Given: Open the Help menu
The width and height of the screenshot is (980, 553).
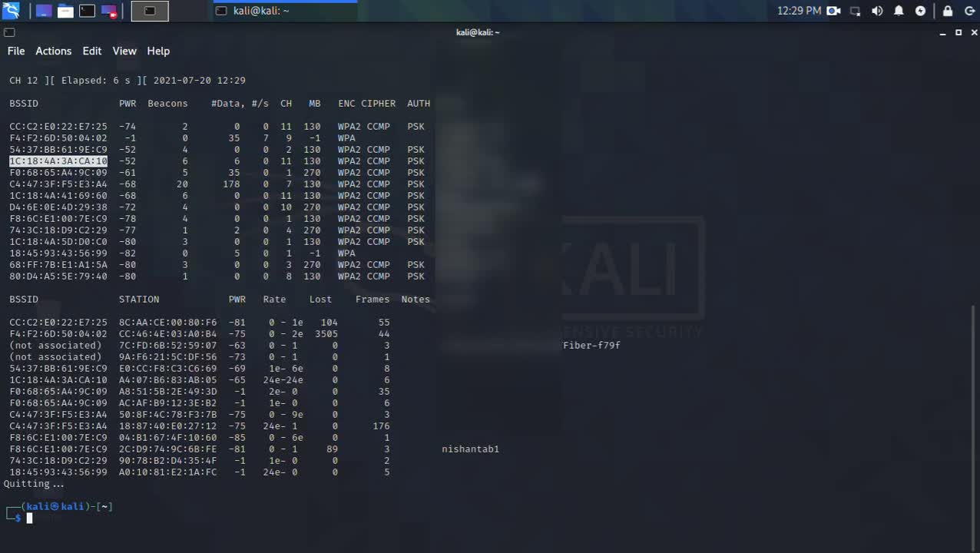Looking at the screenshot, I should (158, 51).
